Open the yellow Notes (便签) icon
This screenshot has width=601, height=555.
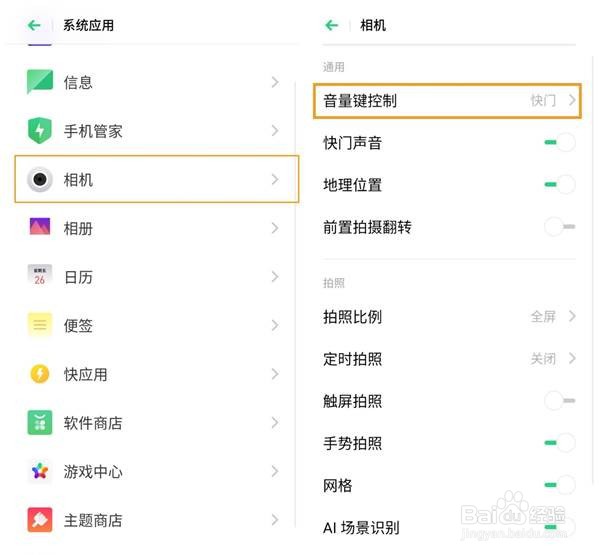point(40,325)
